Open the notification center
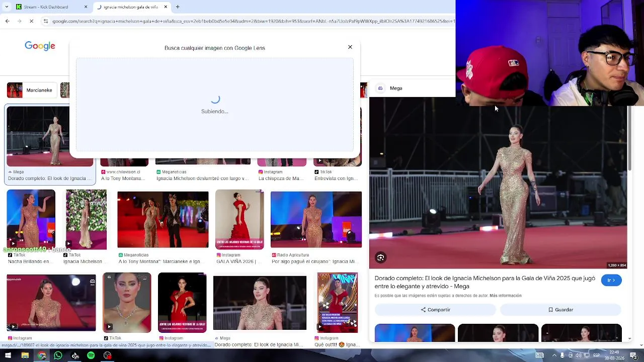Screen dimensions: 644x362 (634, 355)
